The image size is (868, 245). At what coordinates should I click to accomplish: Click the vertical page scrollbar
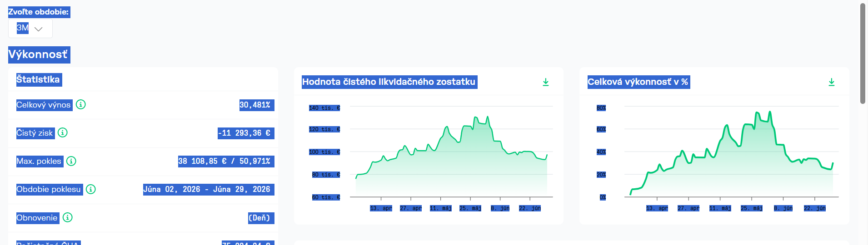point(863,54)
